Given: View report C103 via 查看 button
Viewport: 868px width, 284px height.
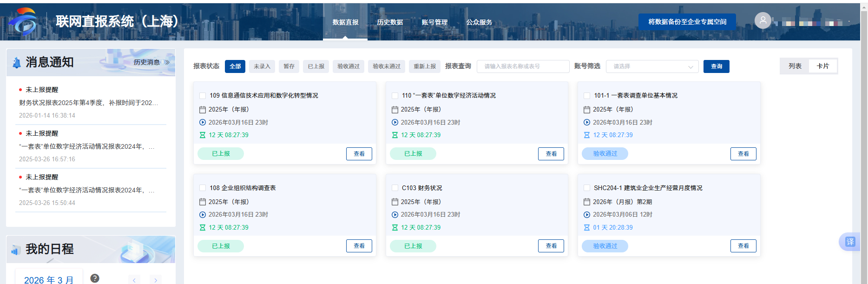Looking at the screenshot, I should [x=551, y=246].
